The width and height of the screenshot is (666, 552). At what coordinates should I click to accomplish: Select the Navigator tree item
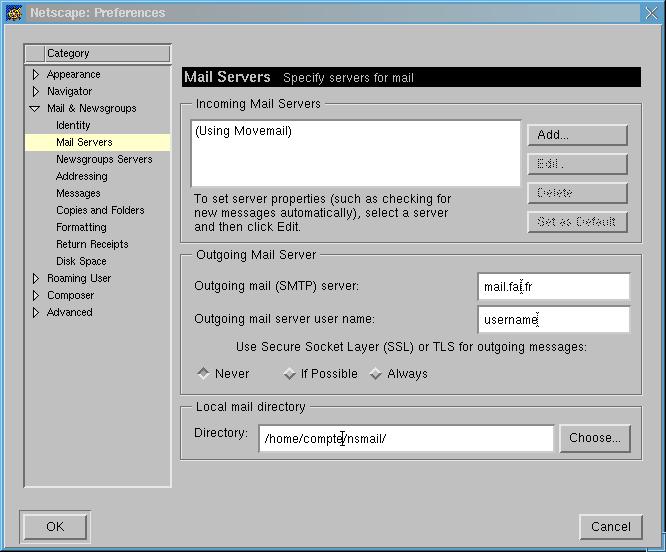tap(69, 91)
